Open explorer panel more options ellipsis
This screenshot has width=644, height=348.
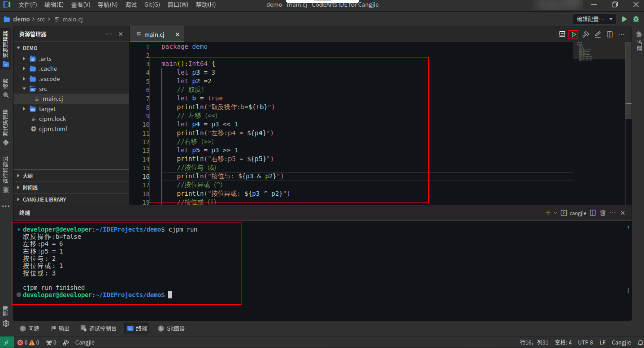pyautogui.click(x=109, y=34)
